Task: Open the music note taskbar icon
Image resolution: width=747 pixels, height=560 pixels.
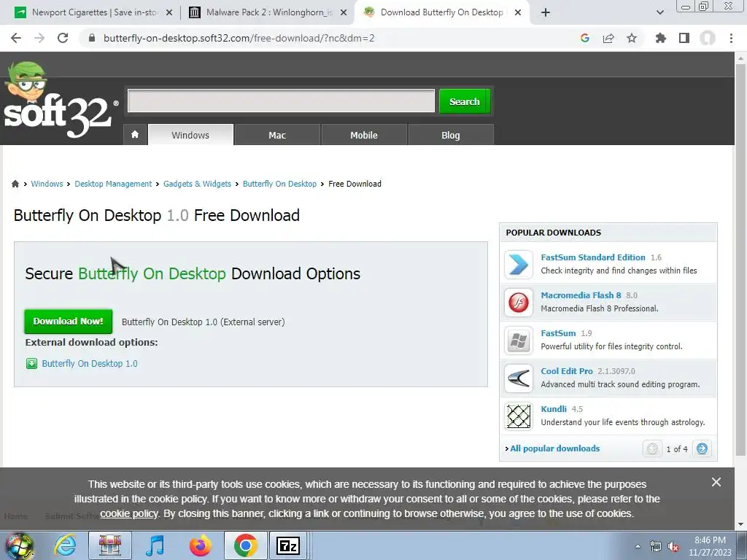Action: (155, 545)
